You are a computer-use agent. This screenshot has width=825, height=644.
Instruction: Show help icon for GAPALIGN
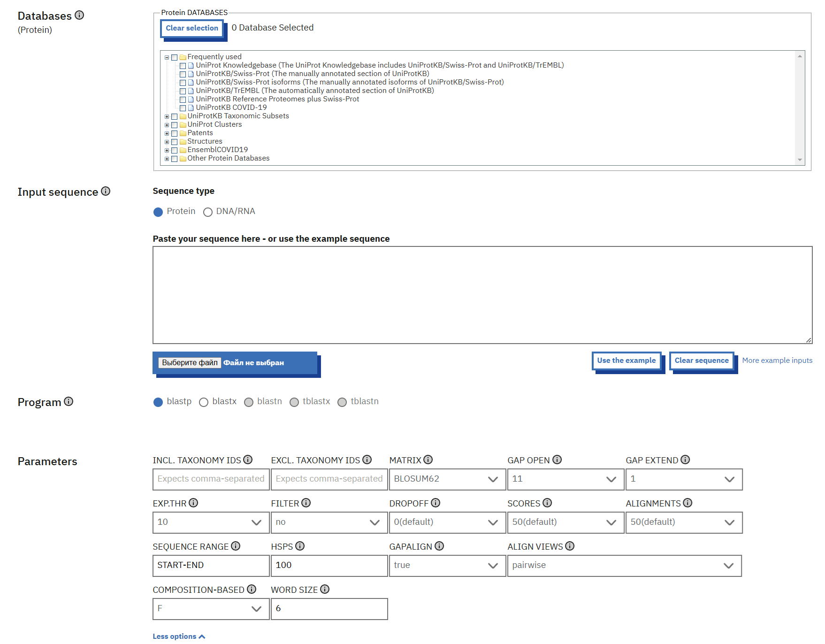click(439, 546)
